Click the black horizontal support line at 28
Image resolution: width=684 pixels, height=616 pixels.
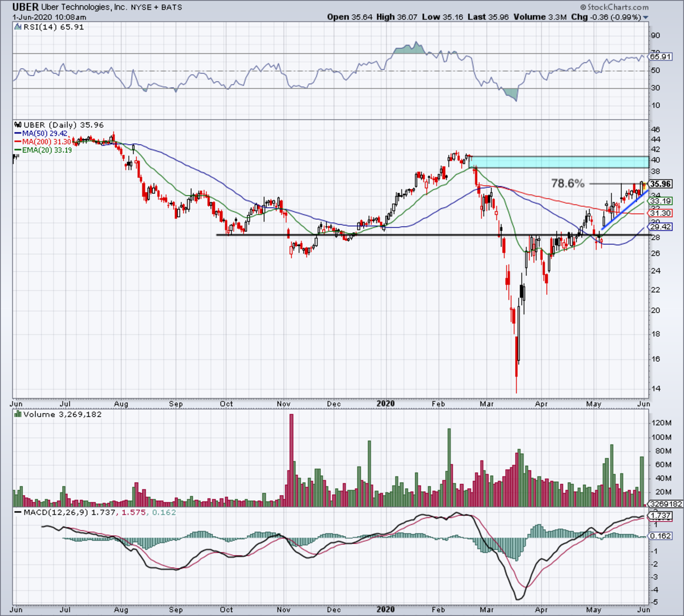(x=433, y=235)
